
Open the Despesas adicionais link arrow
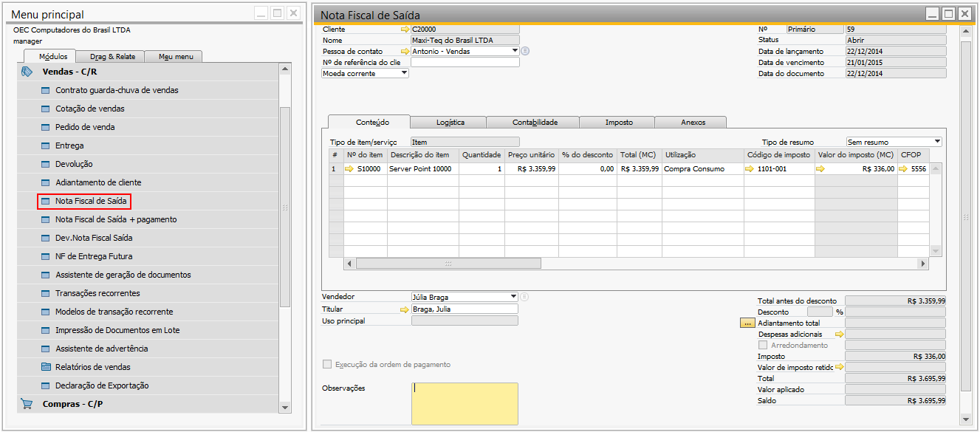tap(838, 335)
